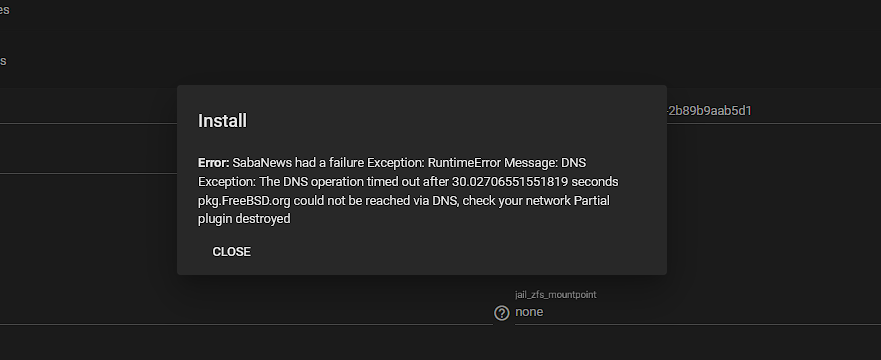Click the dimmed backdrop right of dialog
This screenshot has height=360, width=881.
click(x=773, y=213)
